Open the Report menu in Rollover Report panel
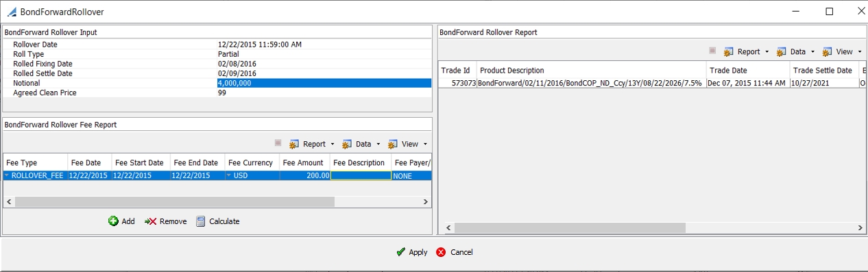Image resolution: width=868 pixels, height=272 pixels. point(749,51)
